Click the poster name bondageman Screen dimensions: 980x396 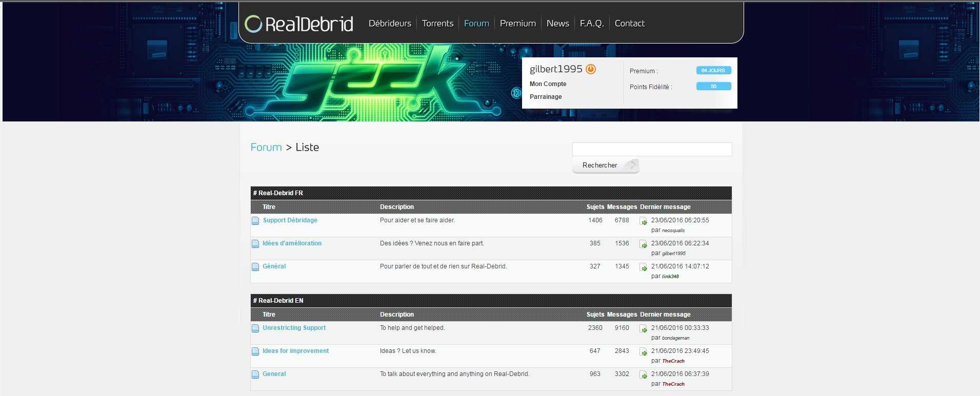click(x=676, y=338)
